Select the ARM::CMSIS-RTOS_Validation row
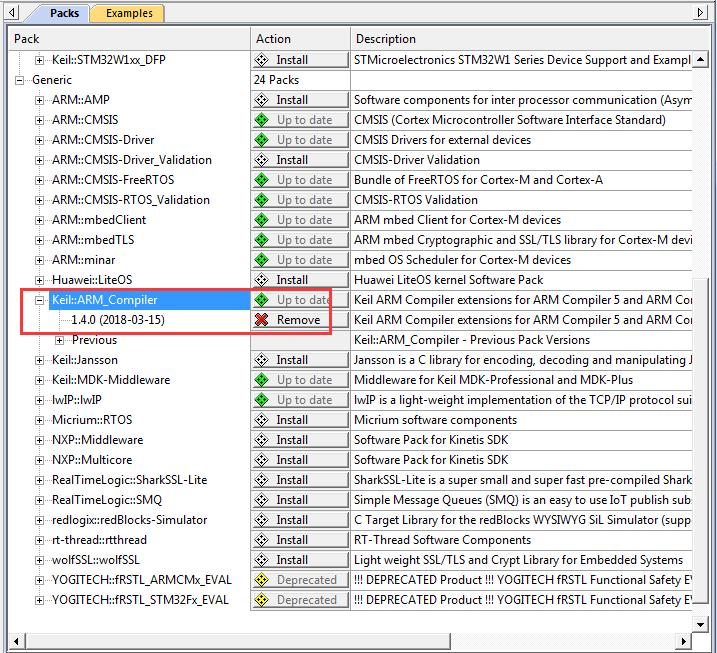Viewport: 717px width, 653px height. [x=131, y=200]
